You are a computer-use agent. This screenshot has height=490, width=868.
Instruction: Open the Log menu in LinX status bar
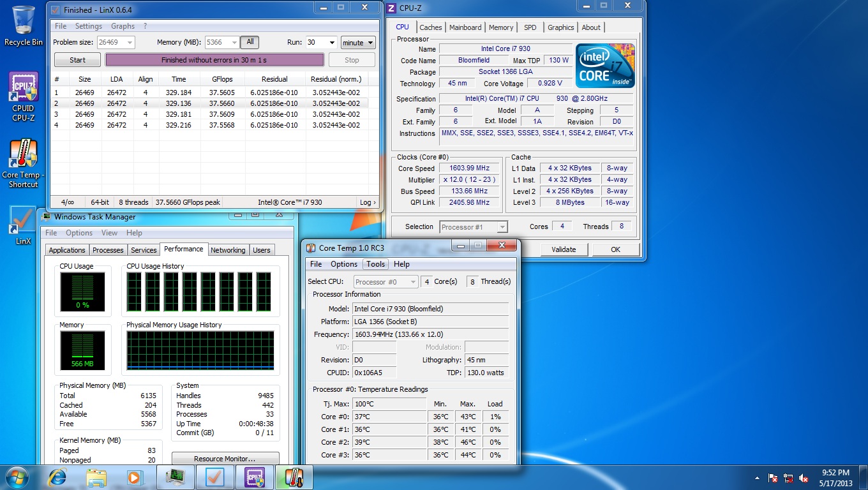pos(367,202)
